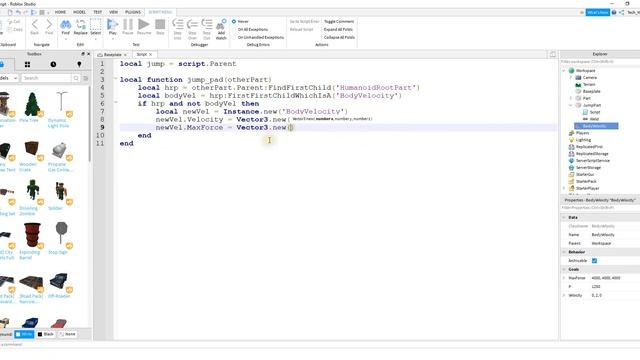The width and height of the screenshot is (640, 360).
Task: Click Expand All Folds action
Action: coord(338,29)
